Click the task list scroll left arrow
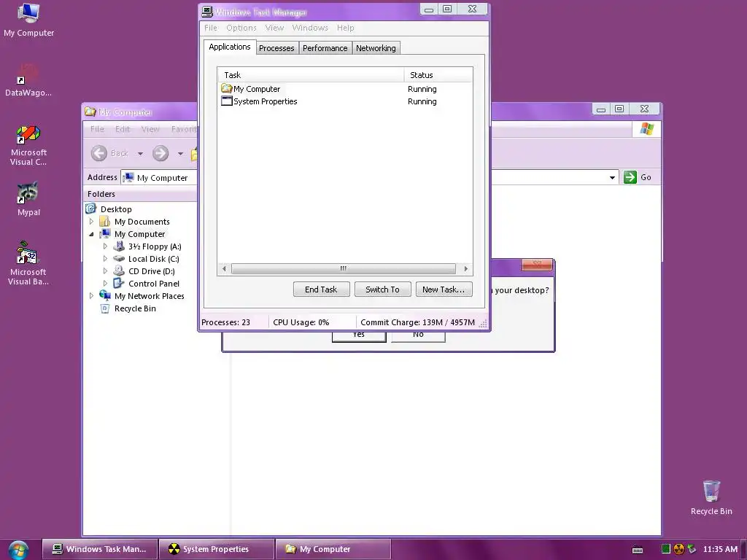Viewport: 747px width, 560px height. pyautogui.click(x=224, y=268)
